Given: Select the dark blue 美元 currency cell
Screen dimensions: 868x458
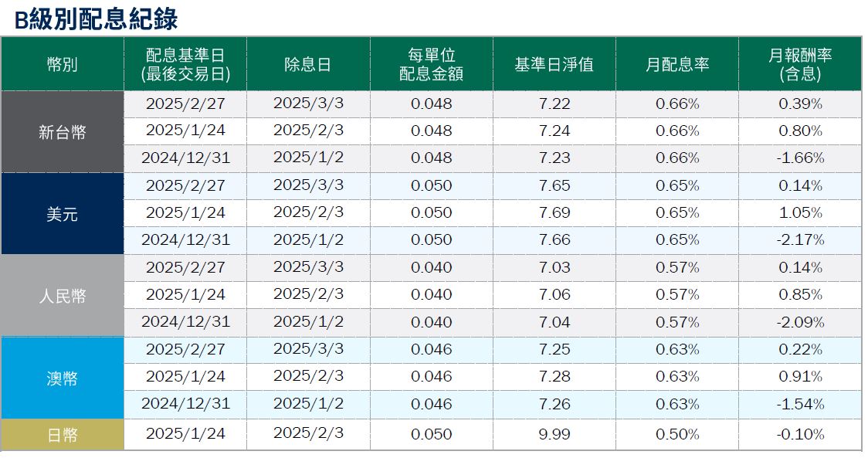Looking at the screenshot, I should point(62,214).
